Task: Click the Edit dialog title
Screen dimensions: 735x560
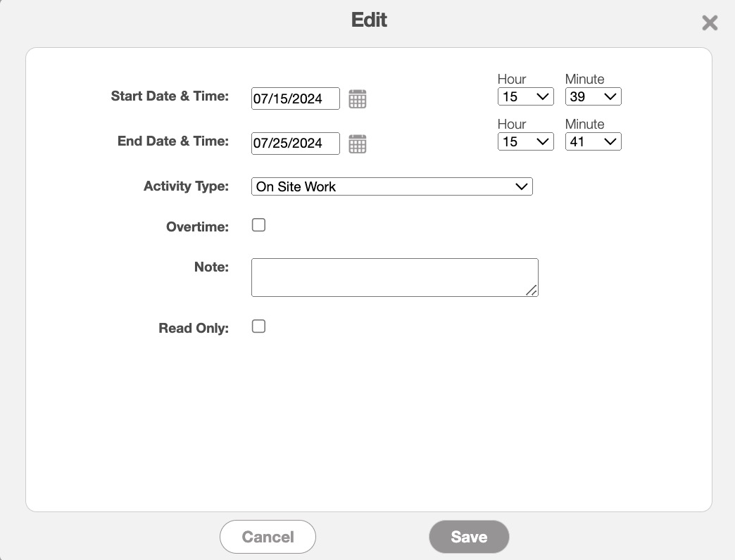Action: pyautogui.click(x=369, y=20)
